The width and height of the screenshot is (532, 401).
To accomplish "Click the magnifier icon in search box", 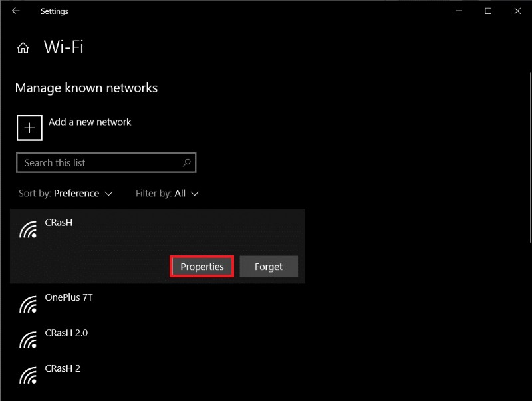I will click(186, 162).
